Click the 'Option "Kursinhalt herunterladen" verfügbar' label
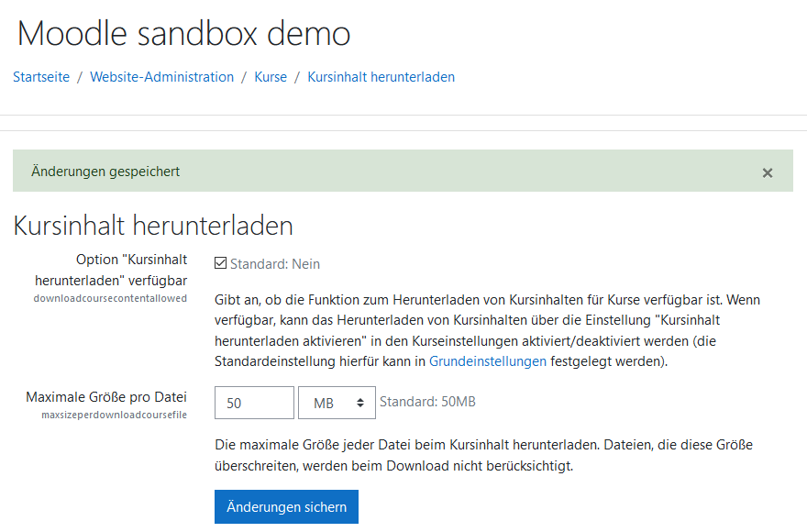 110,270
